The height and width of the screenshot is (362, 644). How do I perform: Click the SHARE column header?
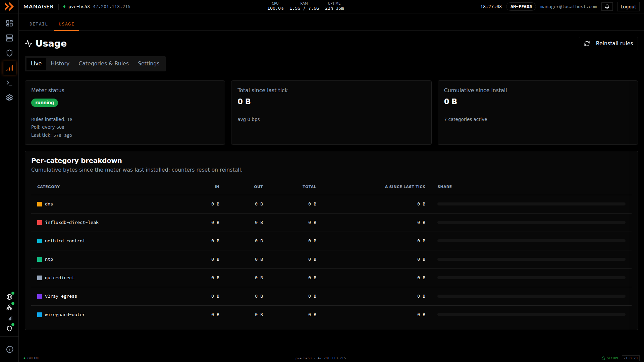[444, 187]
